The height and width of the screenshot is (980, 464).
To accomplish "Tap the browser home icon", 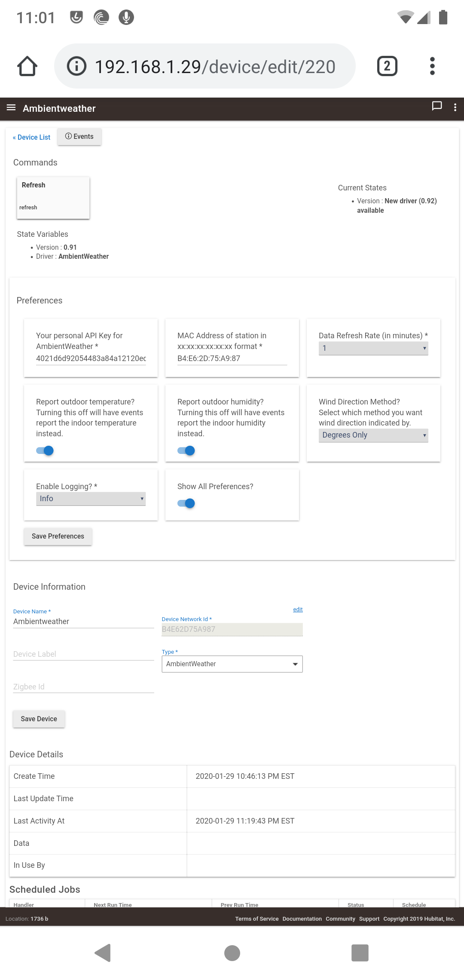I will coord(27,66).
